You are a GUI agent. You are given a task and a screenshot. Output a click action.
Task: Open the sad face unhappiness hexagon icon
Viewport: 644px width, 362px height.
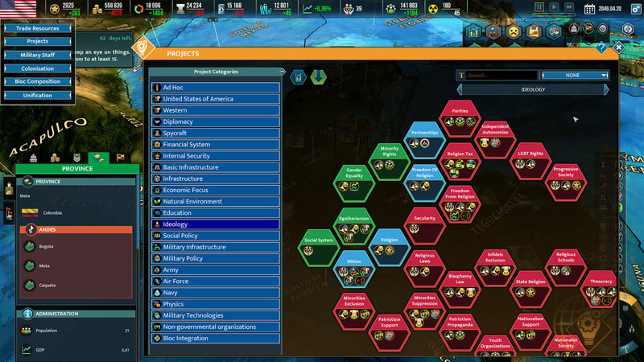tap(514, 31)
